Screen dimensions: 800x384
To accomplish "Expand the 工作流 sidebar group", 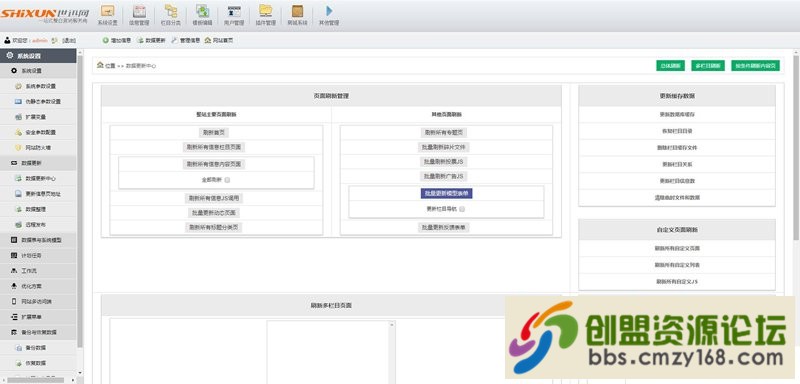I will pos(39,271).
